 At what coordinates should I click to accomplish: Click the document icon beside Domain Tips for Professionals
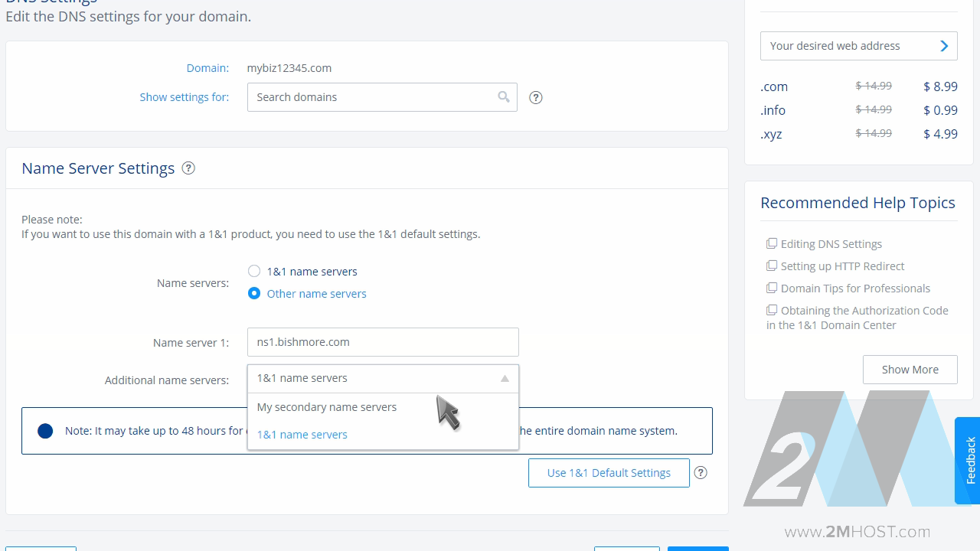click(x=772, y=288)
